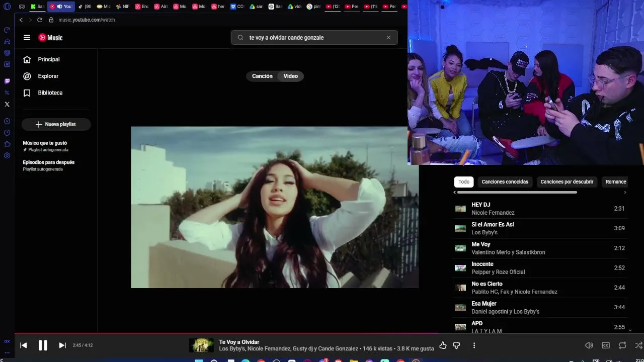Mute the YouTube Music tab audio icon
This screenshot has height=362, width=644.
(x=59, y=7)
